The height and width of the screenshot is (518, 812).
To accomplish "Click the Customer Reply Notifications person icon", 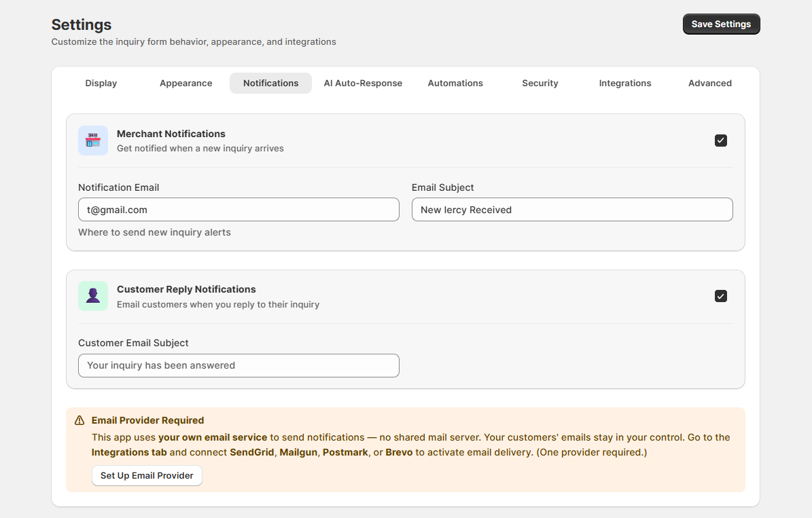I will click(x=93, y=296).
